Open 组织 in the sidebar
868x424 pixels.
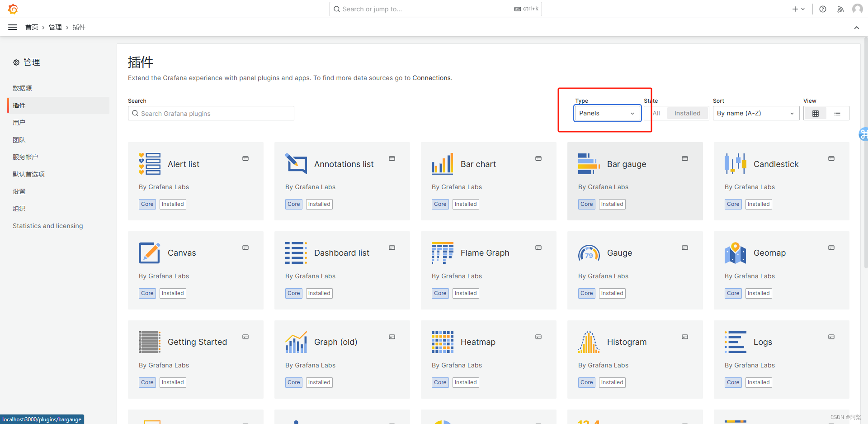click(x=19, y=209)
